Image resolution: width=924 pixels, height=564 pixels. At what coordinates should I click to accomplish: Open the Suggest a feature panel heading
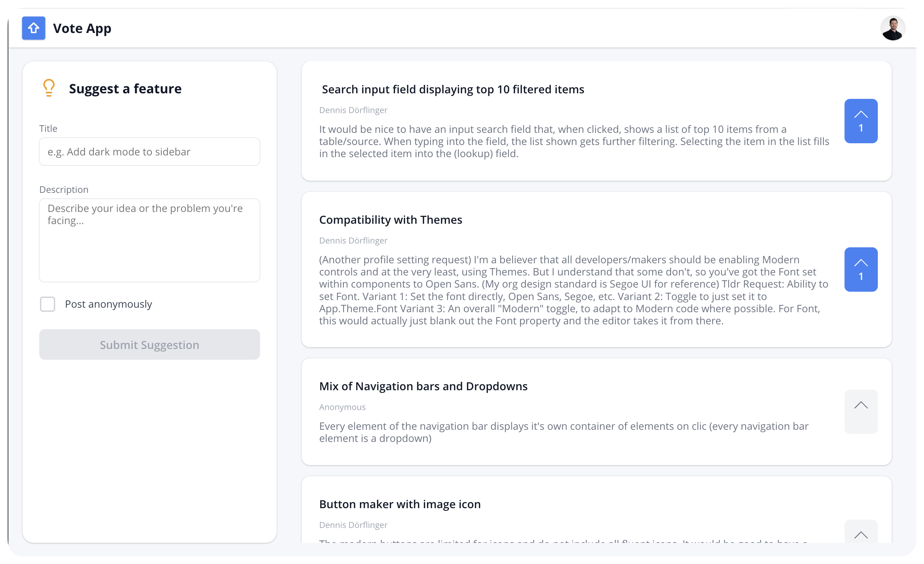125,88
